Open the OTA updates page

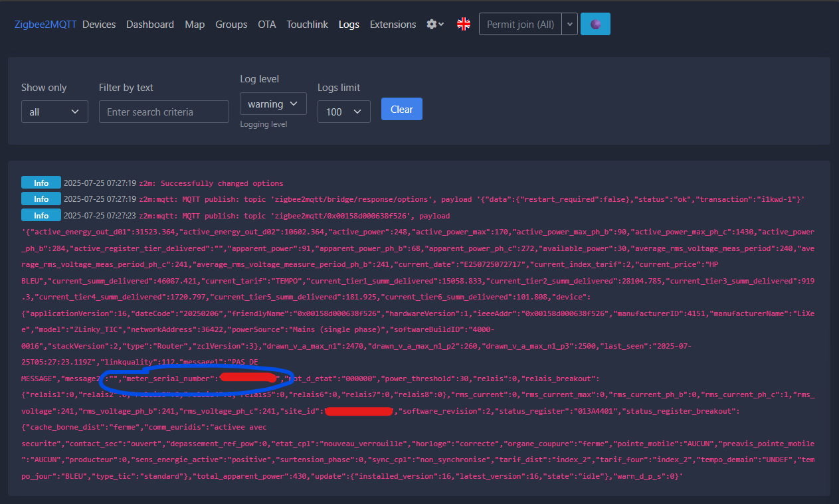tap(266, 25)
